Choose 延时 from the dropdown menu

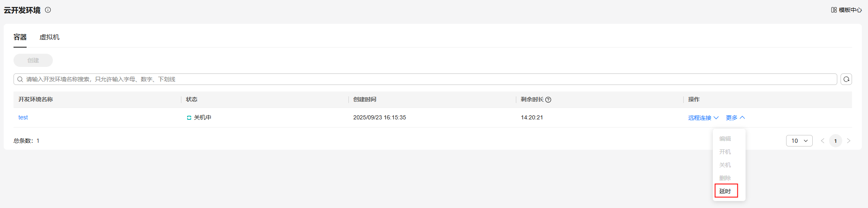(x=725, y=191)
